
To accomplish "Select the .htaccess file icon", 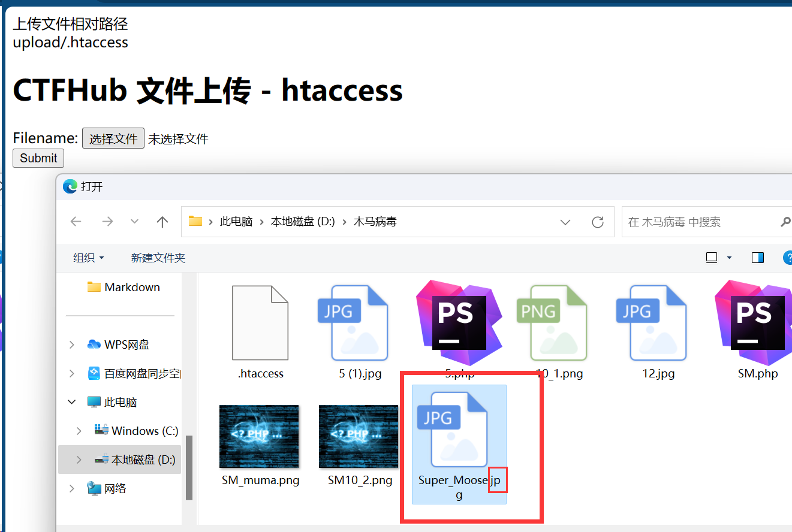I will pos(260,324).
